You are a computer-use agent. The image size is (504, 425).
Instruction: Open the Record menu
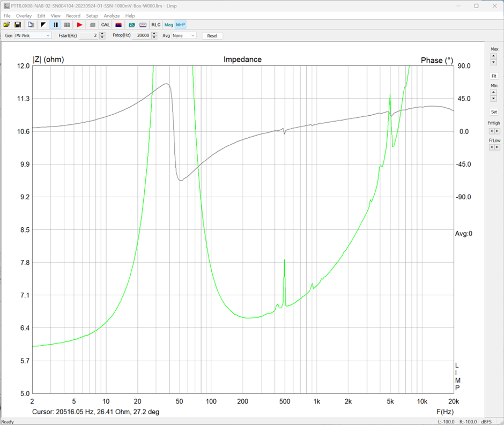click(x=73, y=16)
